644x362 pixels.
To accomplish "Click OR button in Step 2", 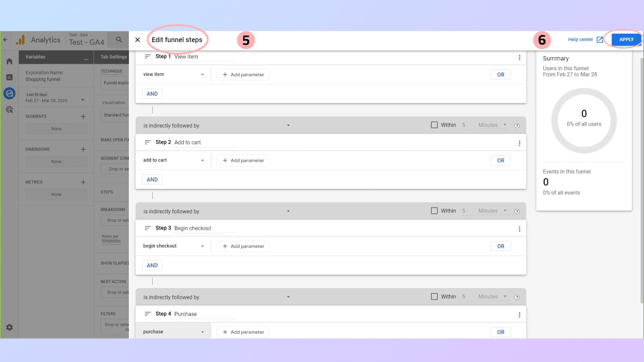I will coord(500,160).
